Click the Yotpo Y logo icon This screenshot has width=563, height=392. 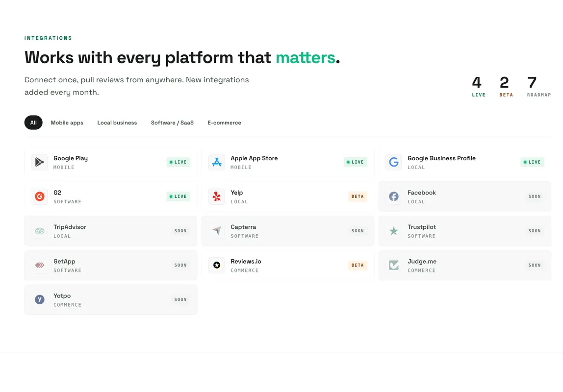[x=40, y=299]
